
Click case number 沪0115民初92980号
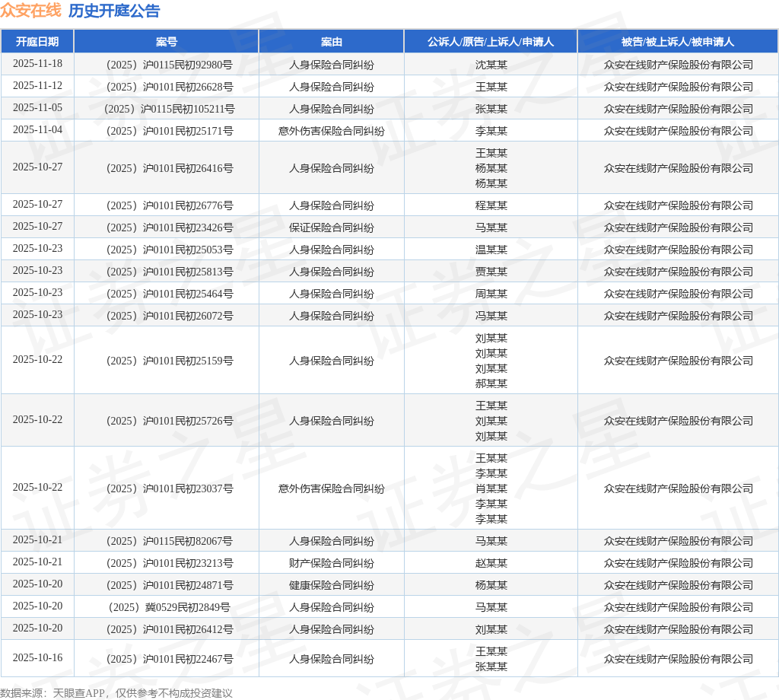click(x=170, y=65)
